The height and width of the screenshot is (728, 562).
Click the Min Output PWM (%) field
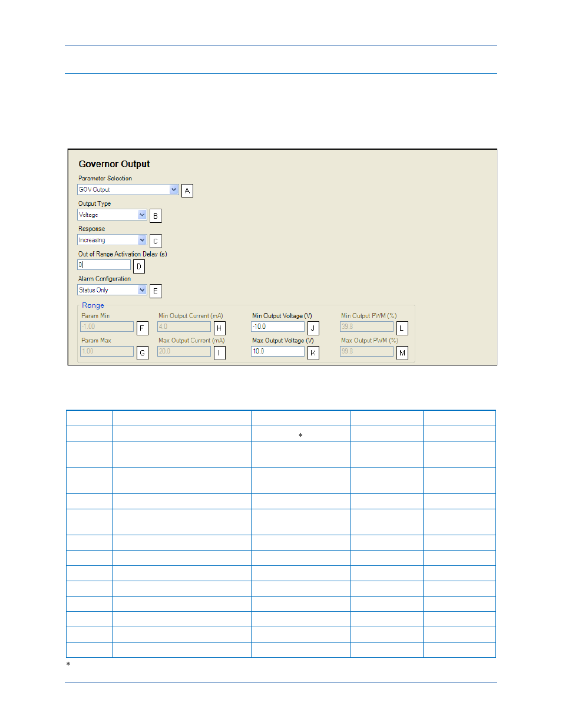[x=366, y=327]
